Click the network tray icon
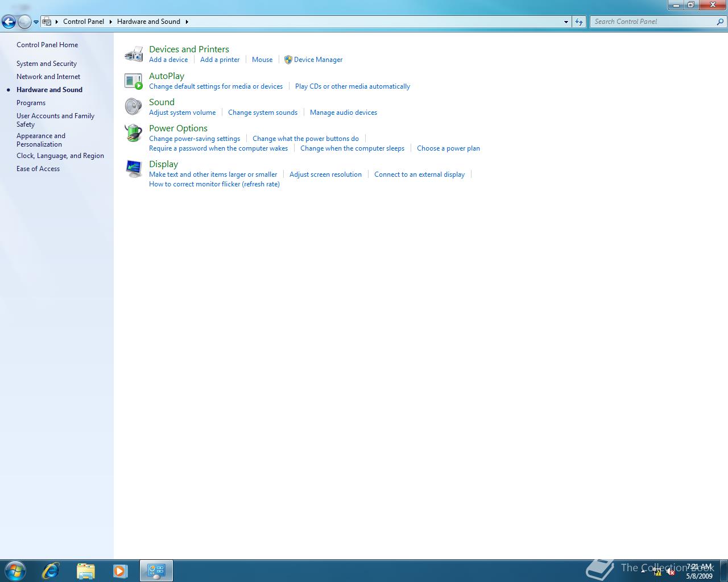This screenshot has height=582, width=728. [x=657, y=572]
